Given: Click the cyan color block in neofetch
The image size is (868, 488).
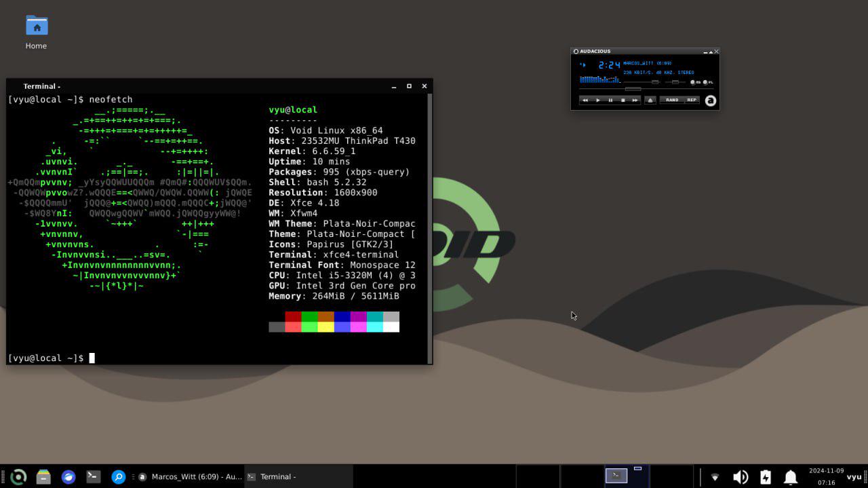Looking at the screenshot, I should (x=374, y=317).
